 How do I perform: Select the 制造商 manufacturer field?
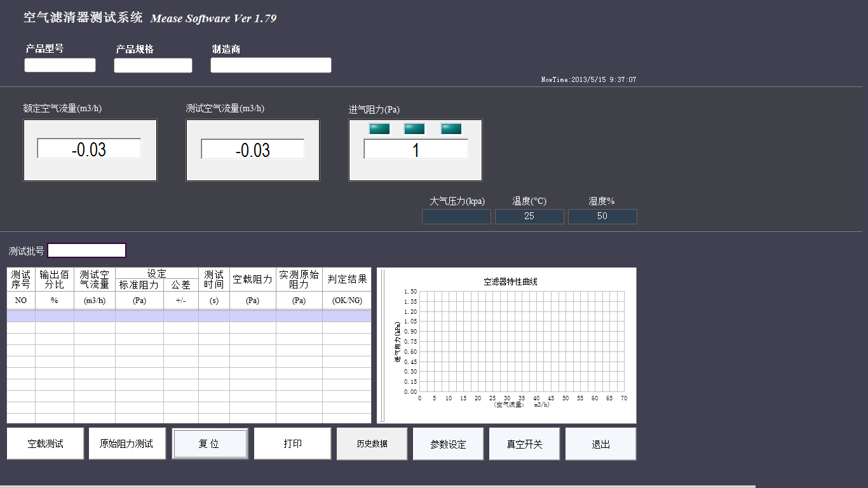(x=271, y=65)
